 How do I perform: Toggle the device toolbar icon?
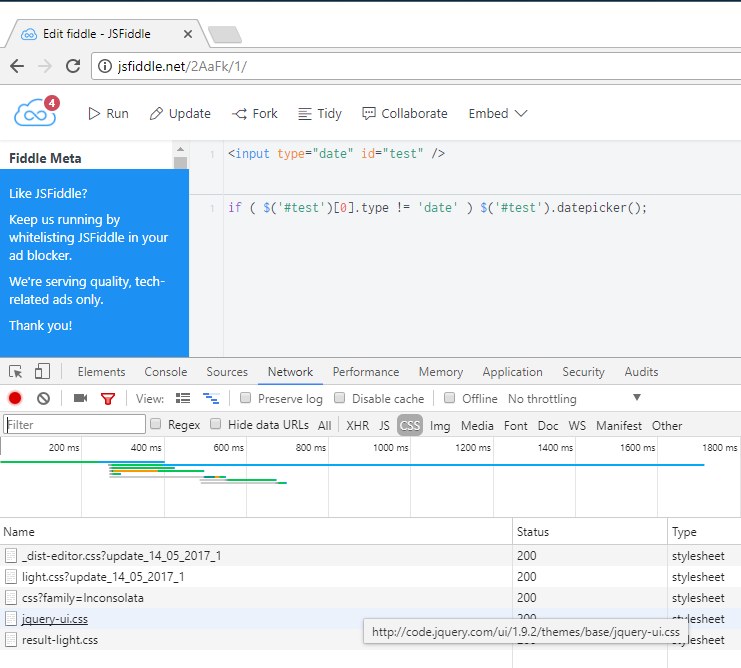coord(43,371)
